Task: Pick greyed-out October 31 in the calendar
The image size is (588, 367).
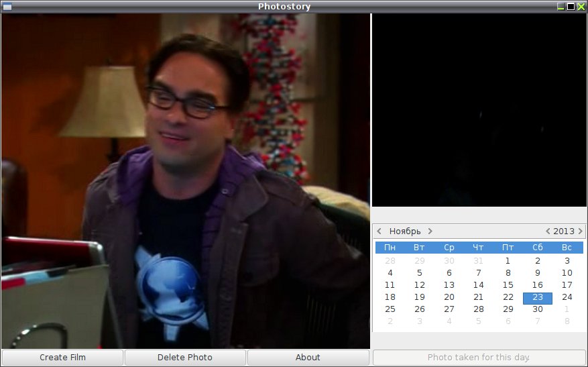Action: click(479, 260)
